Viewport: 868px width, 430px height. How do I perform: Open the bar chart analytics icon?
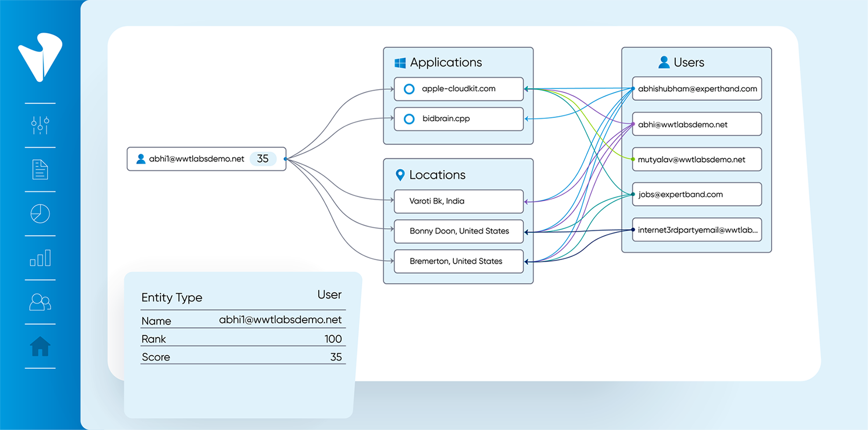tap(40, 258)
